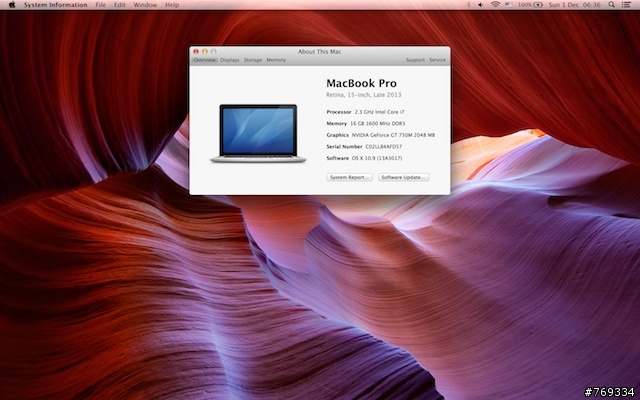This screenshot has height=400, width=640.
Task: Click the About This Mac window title
Action: click(x=319, y=51)
